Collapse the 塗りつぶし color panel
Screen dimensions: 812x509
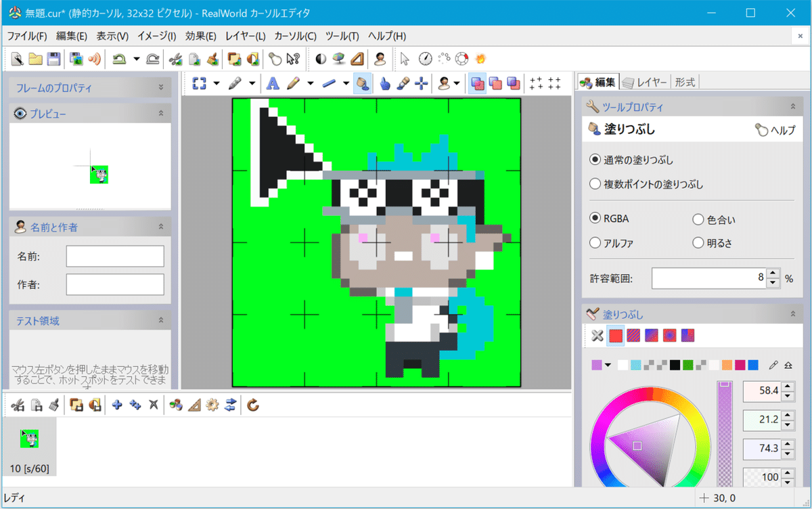tap(792, 314)
